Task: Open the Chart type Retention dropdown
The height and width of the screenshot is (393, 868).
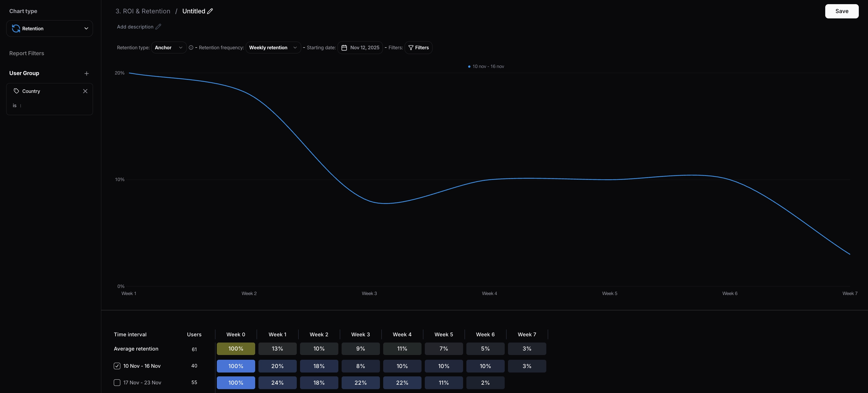Action: (50, 28)
